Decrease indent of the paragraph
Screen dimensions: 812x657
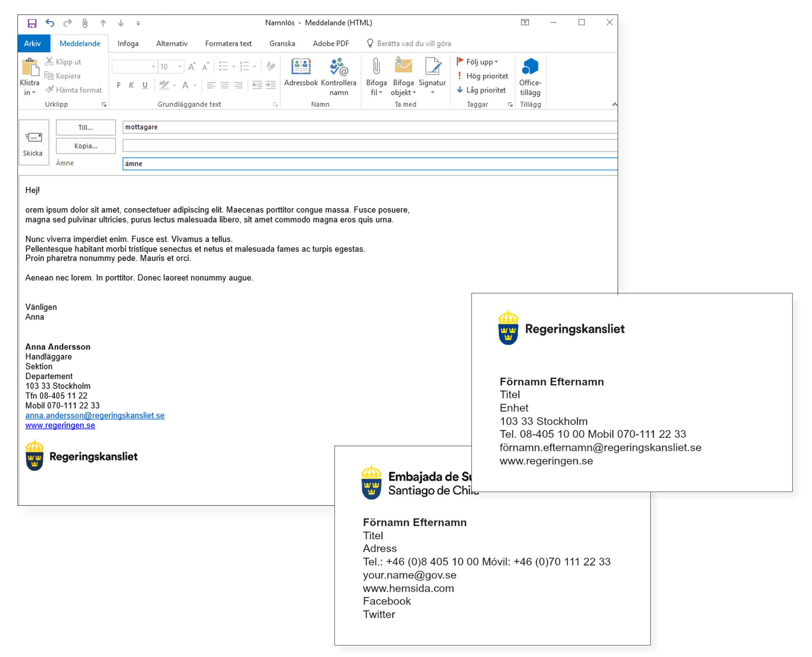(257, 85)
